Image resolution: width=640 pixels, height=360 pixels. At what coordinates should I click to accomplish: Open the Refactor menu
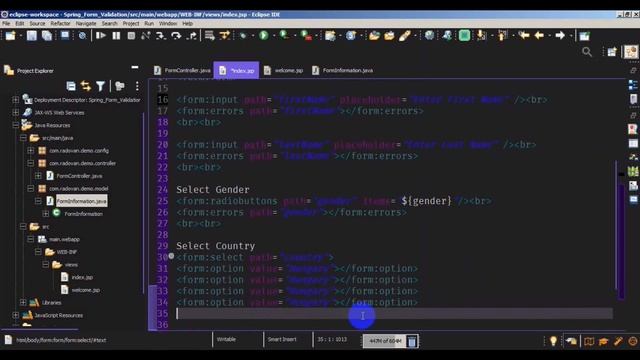pyautogui.click(x=60, y=24)
